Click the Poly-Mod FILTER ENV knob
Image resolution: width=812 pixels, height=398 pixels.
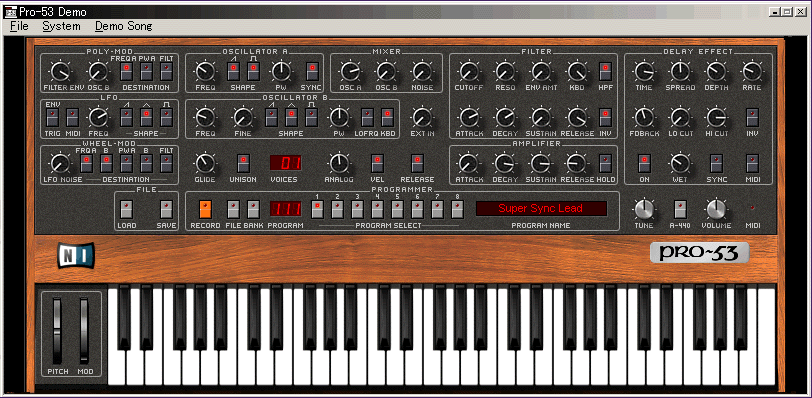click(60, 71)
